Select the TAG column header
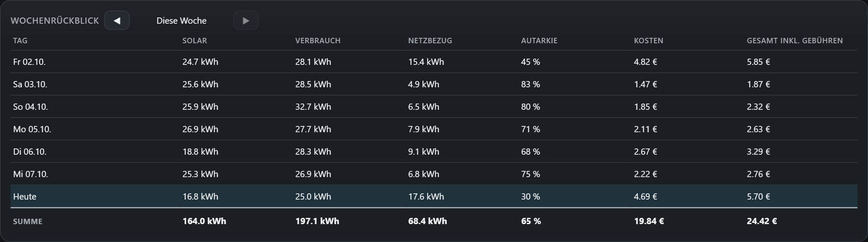This screenshot has height=242, width=868. (x=20, y=40)
